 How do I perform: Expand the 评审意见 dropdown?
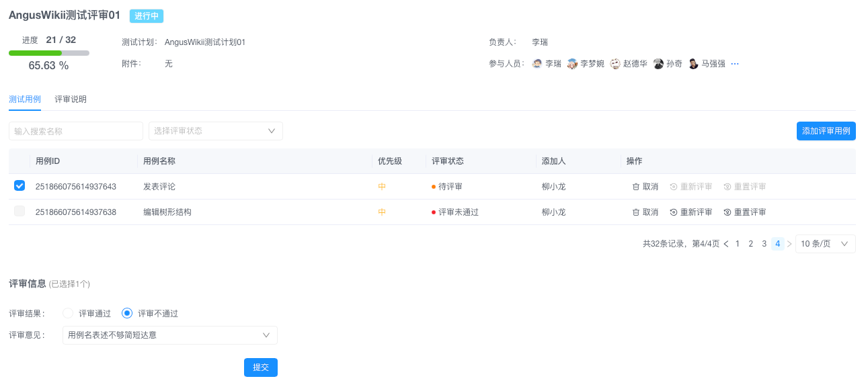pyautogui.click(x=170, y=335)
